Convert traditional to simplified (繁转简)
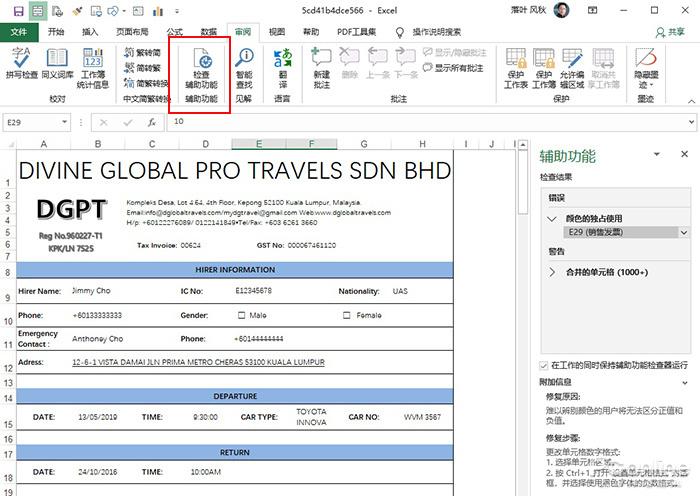Viewport: 700px width, 496px height. tap(142, 53)
